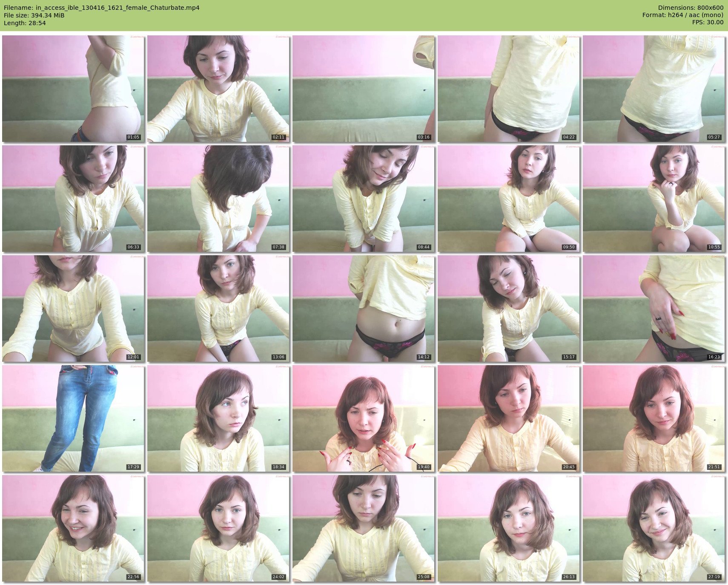Select the thumbnail stamped 12:01
Screen dimensions: 728x585
(73, 308)
